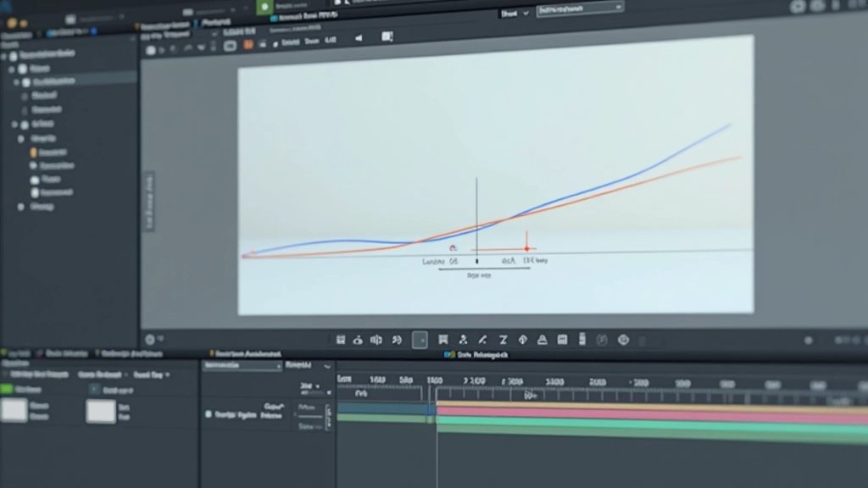Click the orange square icon in the upper toolbar
This screenshot has width=868, height=488.
pyautogui.click(x=248, y=45)
